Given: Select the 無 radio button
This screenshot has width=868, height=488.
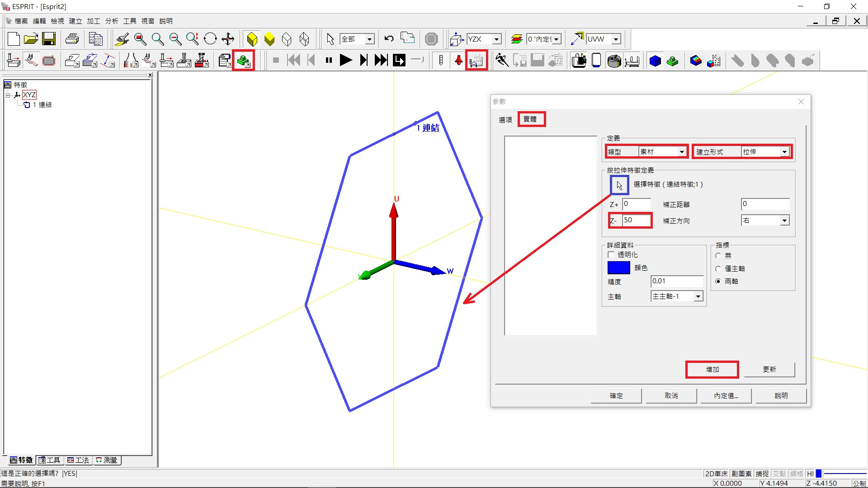Looking at the screenshot, I should point(718,256).
